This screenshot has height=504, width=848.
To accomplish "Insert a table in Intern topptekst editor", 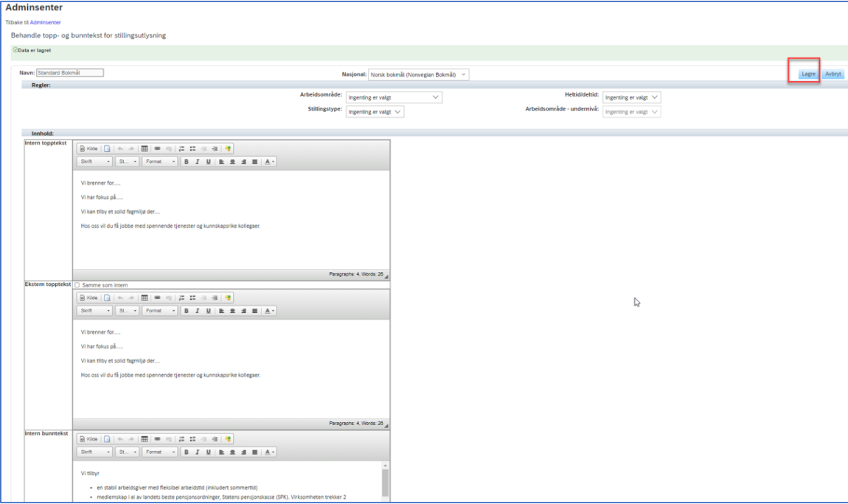I will tap(145, 149).
